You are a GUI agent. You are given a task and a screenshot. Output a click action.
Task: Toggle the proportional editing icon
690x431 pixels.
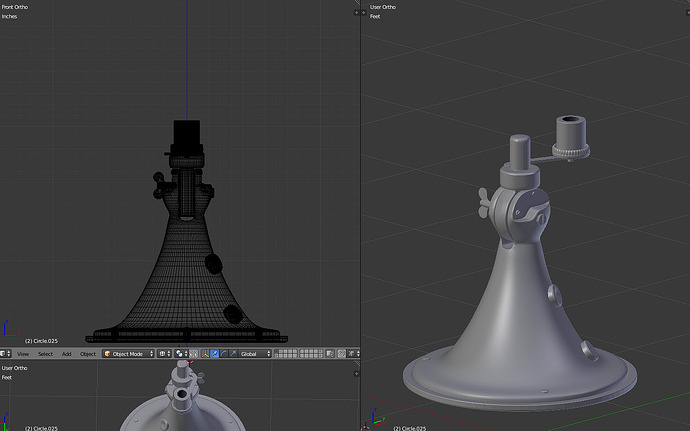click(341, 354)
